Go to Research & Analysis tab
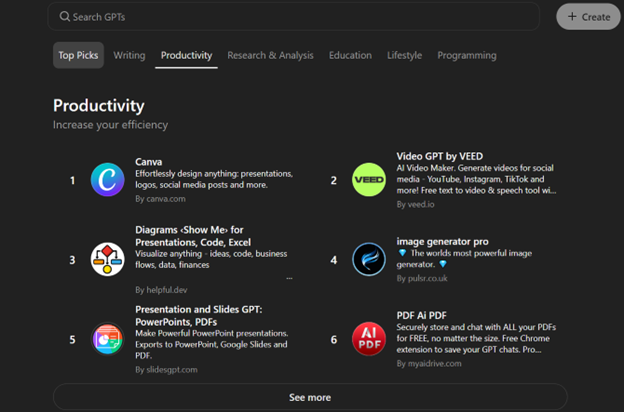 tap(270, 55)
